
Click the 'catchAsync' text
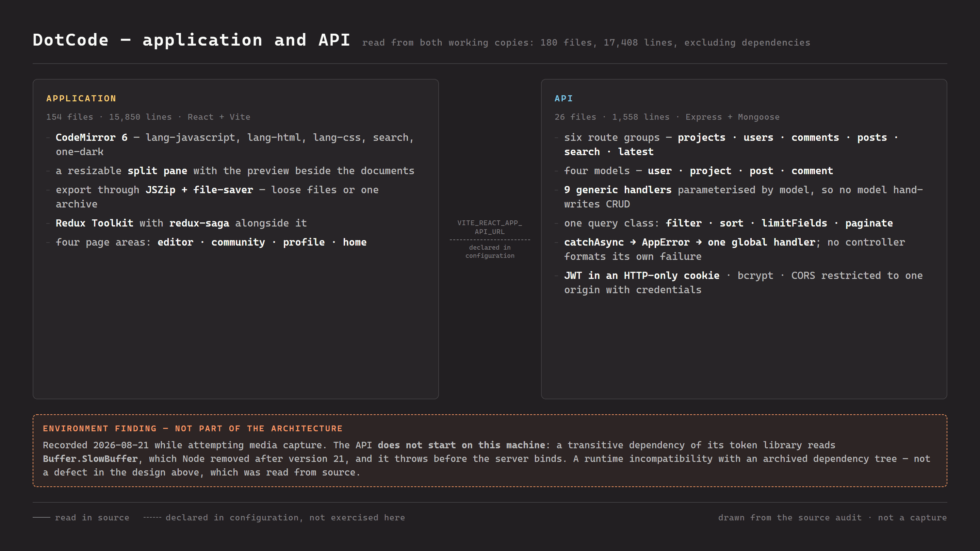pos(594,242)
